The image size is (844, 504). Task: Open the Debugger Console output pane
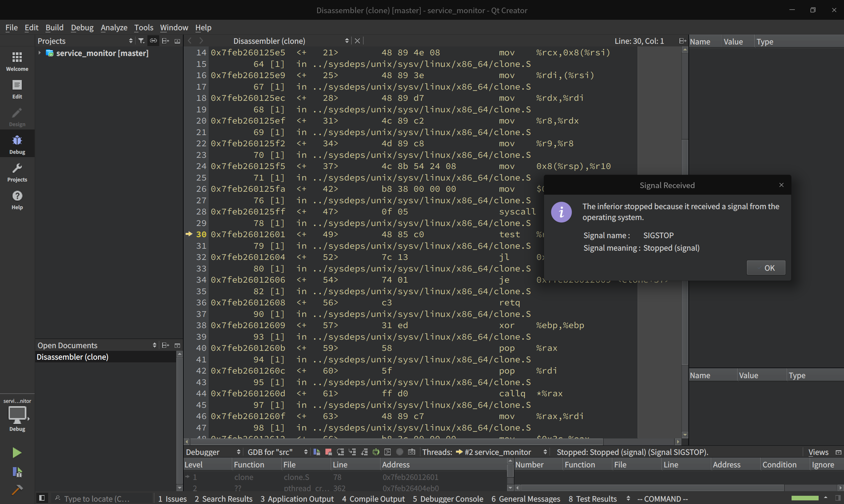448,499
